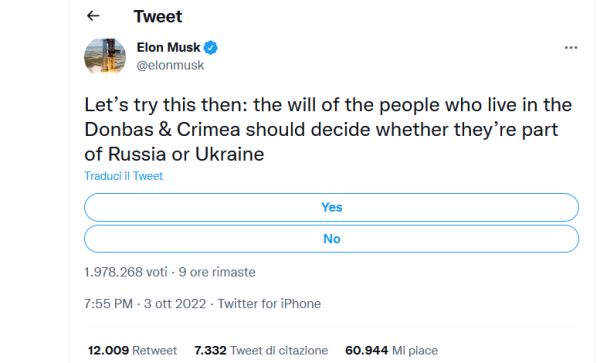Click the @elonmusk handle
The width and height of the screenshot is (600, 363).
(170, 65)
